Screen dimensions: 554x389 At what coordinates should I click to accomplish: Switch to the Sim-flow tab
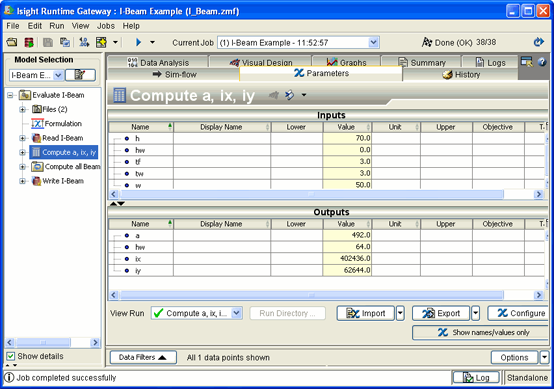(174, 74)
